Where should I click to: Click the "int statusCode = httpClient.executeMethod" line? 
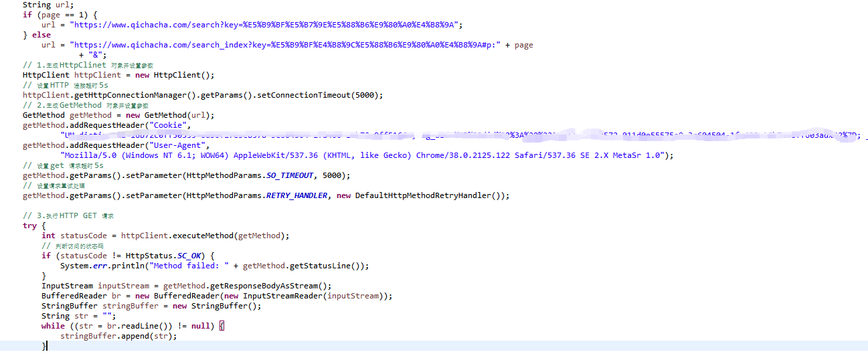click(x=165, y=236)
